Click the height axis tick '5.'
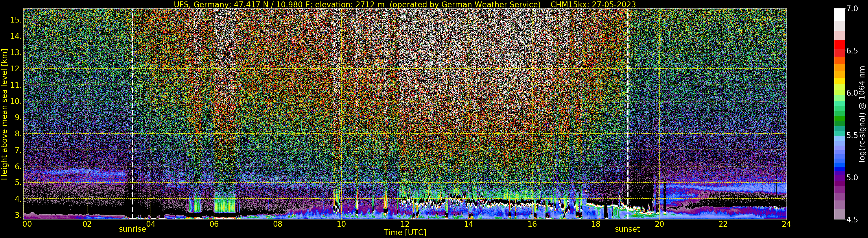 [x=18, y=183]
